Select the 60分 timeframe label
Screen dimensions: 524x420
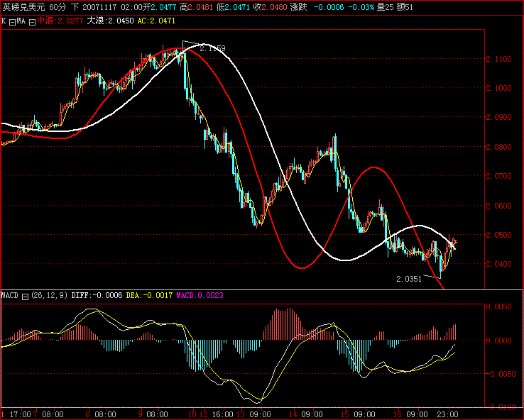(58, 6)
